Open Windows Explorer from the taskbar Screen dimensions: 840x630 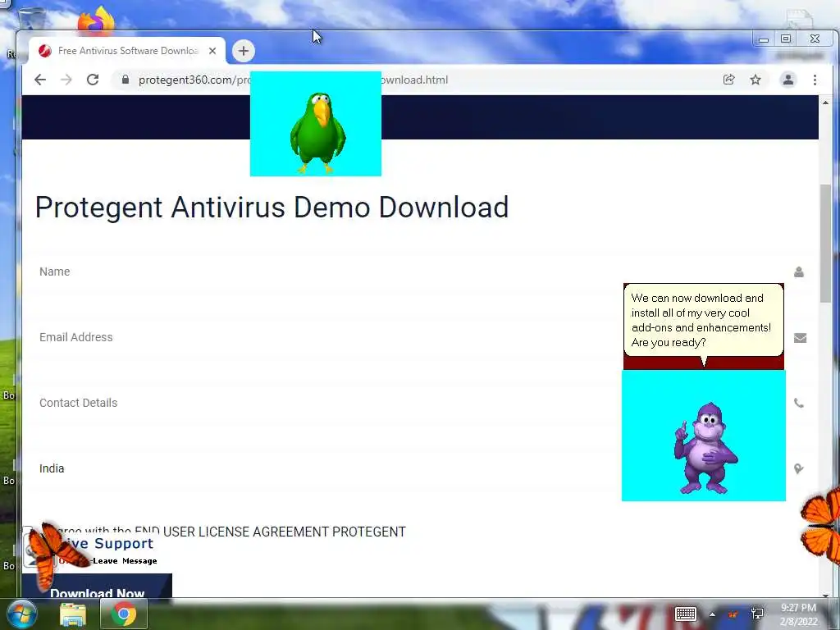73,614
